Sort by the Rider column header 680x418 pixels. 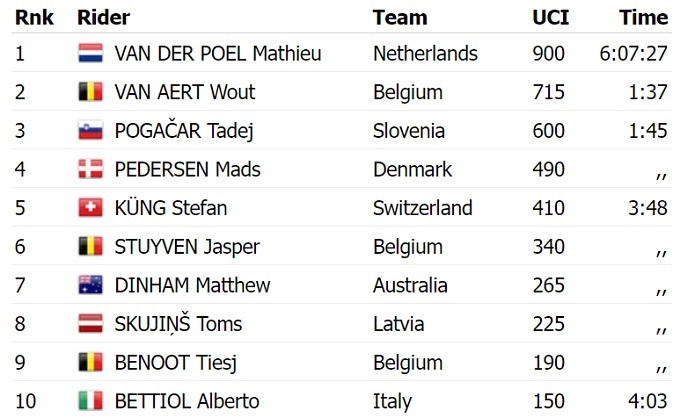pos(103,17)
